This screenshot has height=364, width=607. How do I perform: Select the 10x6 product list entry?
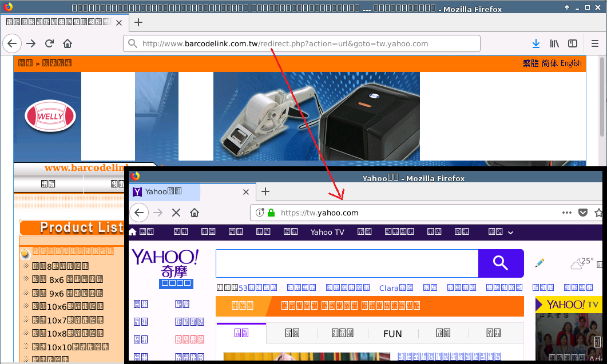pyautogui.click(x=68, y=306)
